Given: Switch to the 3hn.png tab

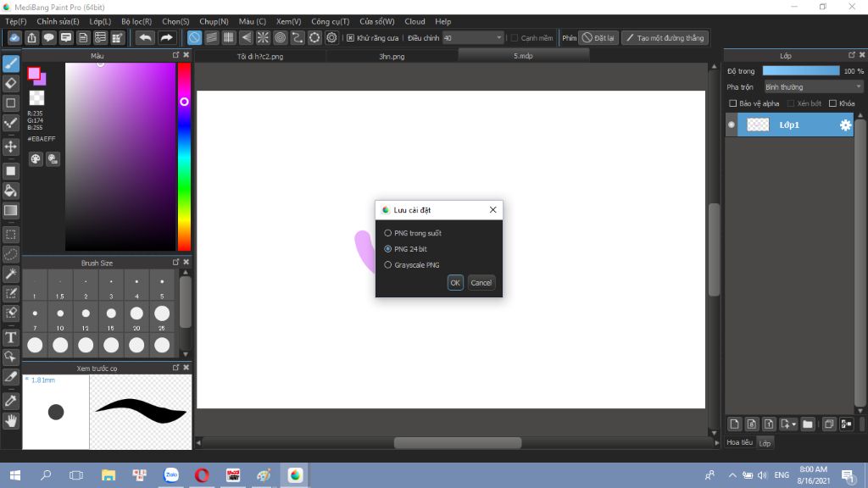Looking at the screenshot, I should point(392,57).
